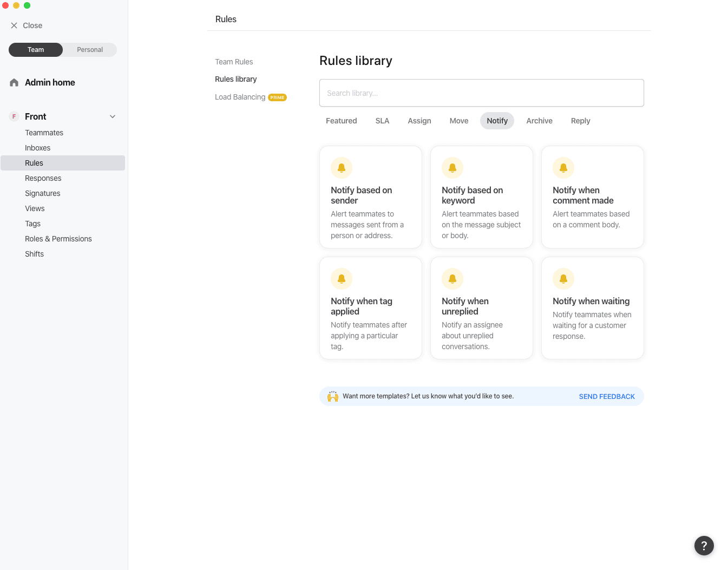
Task: Click bell icon on Notify when unreplied card
Action: point(452,279)
